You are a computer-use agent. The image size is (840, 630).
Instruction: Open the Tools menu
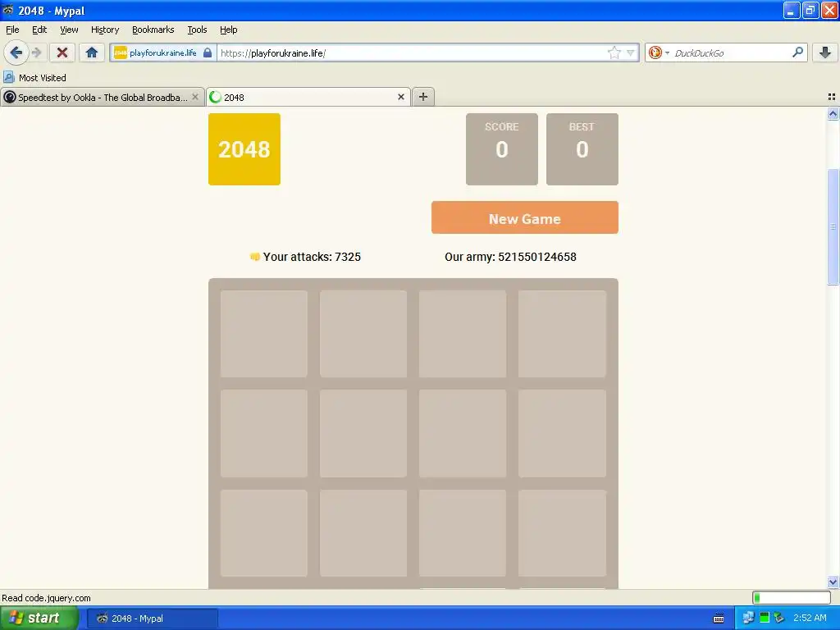pyautogui.click(x=197, y=30)
